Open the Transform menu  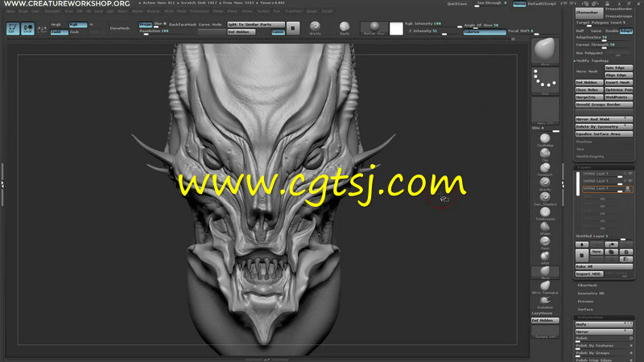coord(293,11)
